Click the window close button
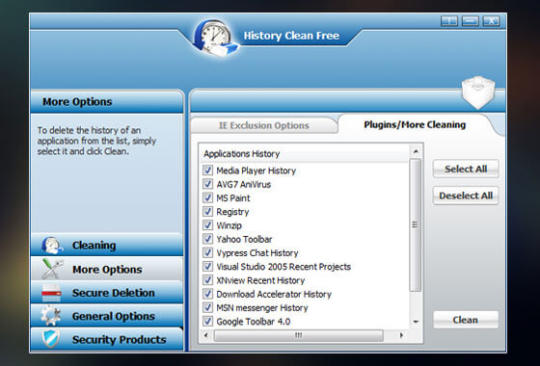This screenshot has height=366, width=540. pyautogui.click(x=491, y=21)
